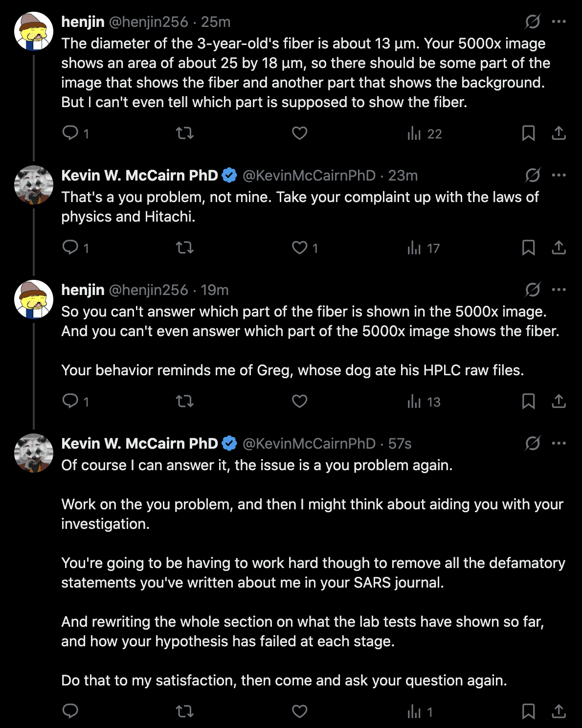The image size is (582, 728).
Task: Like Kevin McCairn's 23m "you problem" tweet
Action: click(x=299, y=248)
